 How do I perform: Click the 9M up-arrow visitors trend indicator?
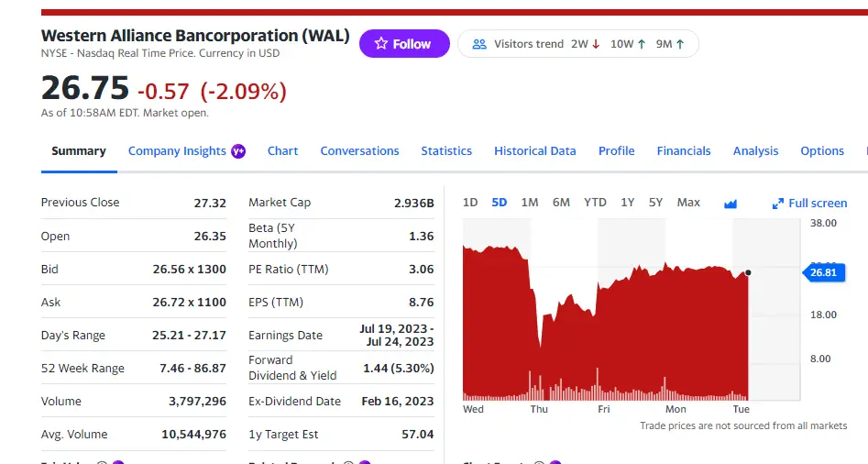point(680,44)
